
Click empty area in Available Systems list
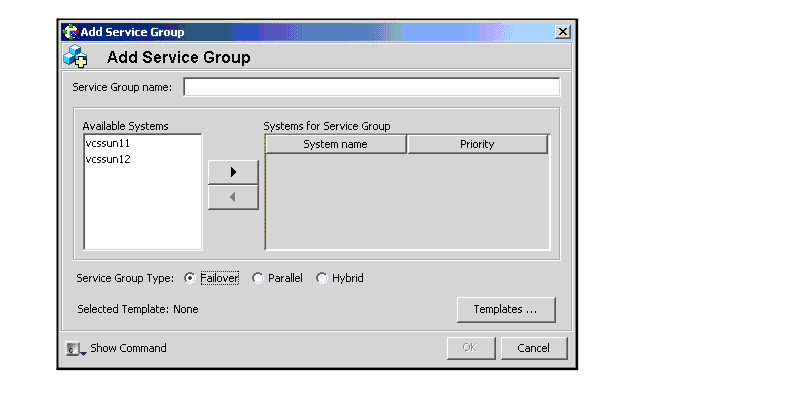(142, 210)
